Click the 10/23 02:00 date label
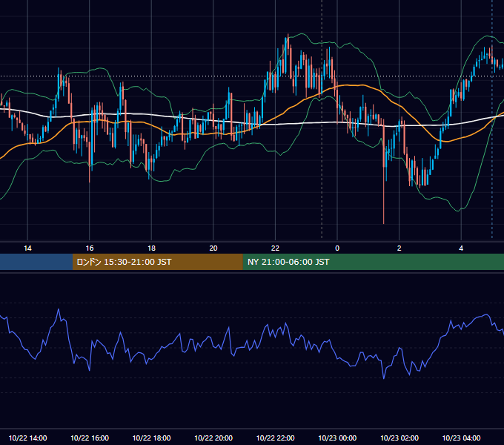504x445 pixels. coord(399,438)
